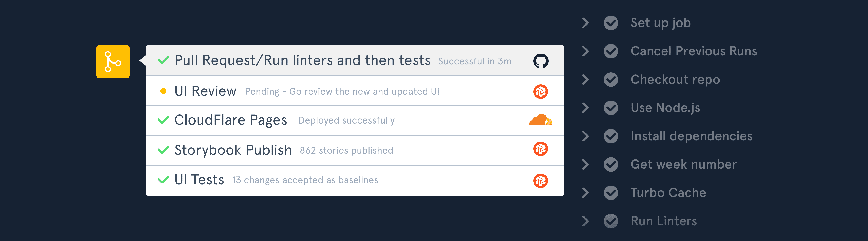
Task: Click the Chromatic icon on UI Review row
Action: tap(540, 92)
